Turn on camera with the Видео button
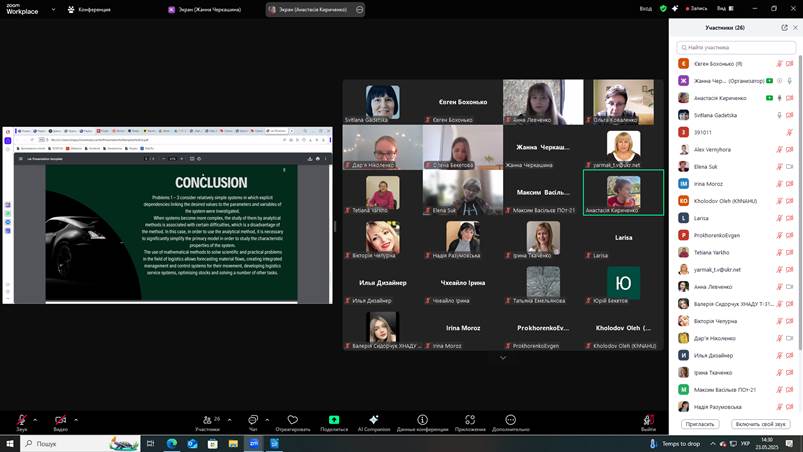The image size is (803, 452). pos(60,420)
